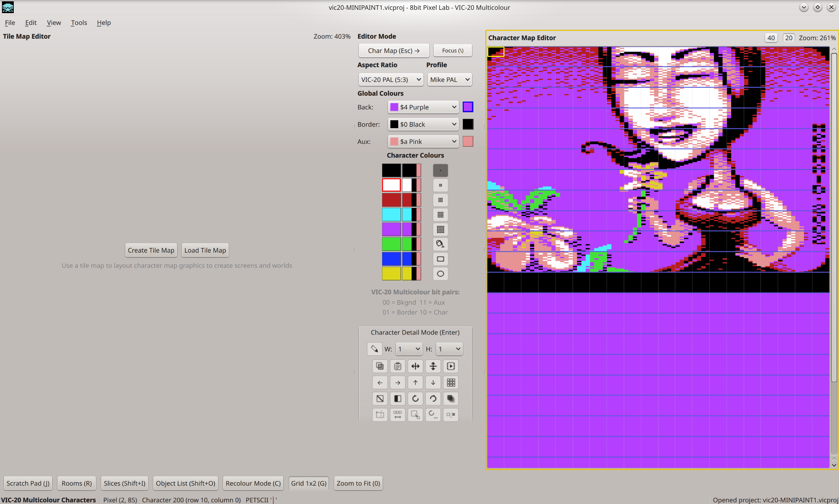The image size is (839, 504).
Task: Open the Aux colour $a Pink dropdown
Action: pyautogui.click(x=423, y=141)
